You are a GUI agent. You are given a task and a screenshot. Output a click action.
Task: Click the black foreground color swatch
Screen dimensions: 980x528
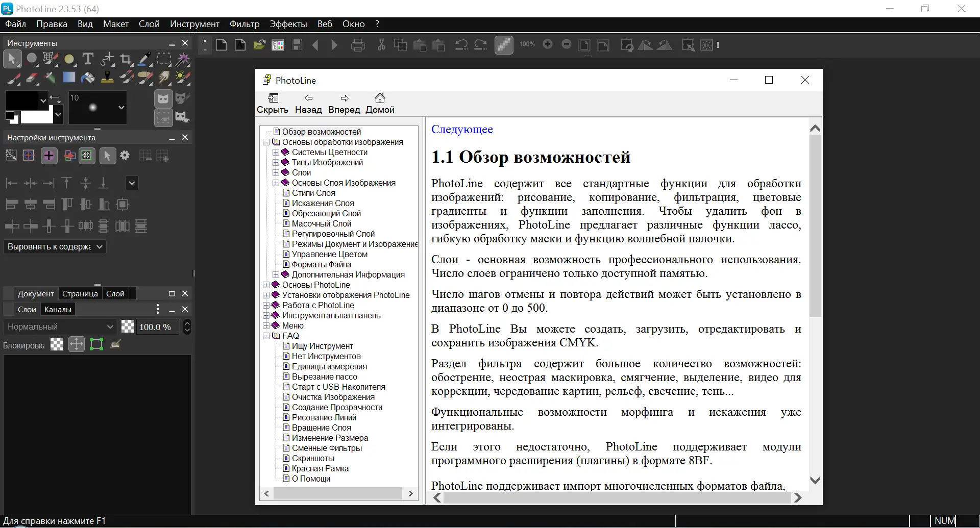coord(21,100)
